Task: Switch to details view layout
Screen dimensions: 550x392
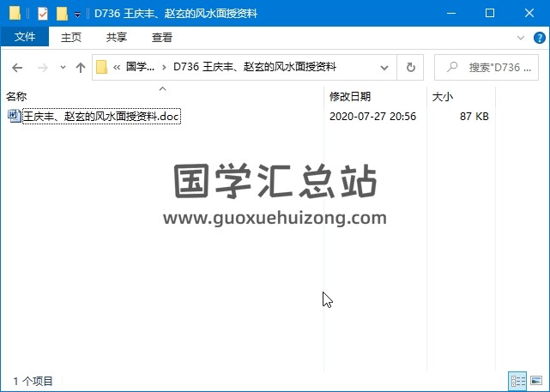Action: (518, 381)
